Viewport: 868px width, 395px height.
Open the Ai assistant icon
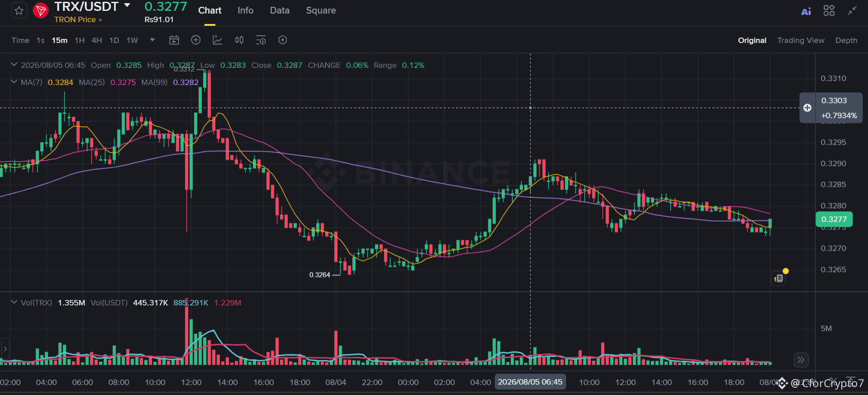pos(806,11)
